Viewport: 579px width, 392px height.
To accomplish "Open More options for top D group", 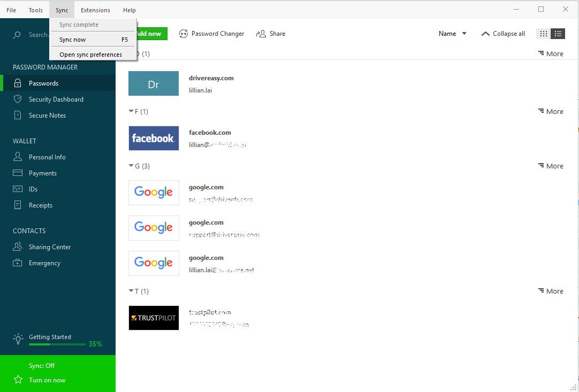I will click(x=551, y=53).
